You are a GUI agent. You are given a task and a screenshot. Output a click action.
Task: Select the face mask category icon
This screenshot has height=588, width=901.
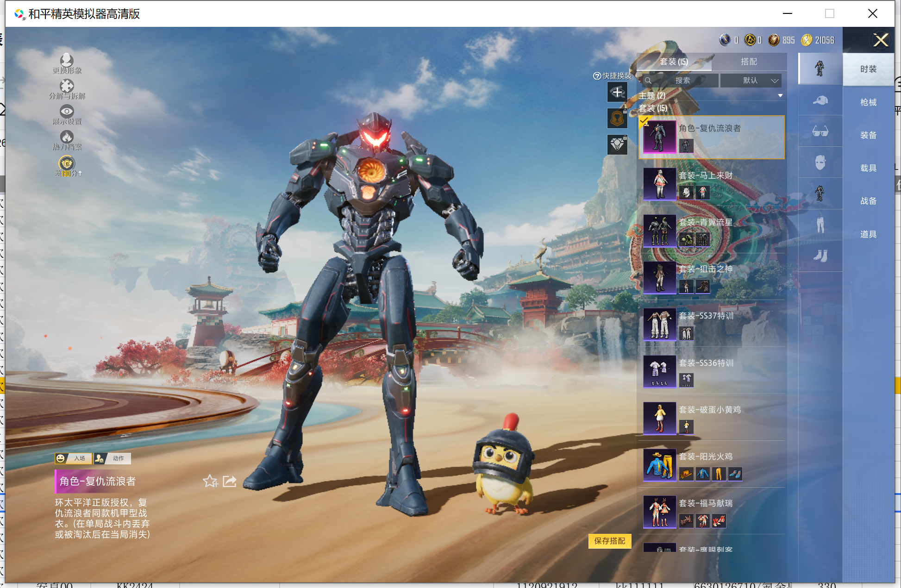820,163
